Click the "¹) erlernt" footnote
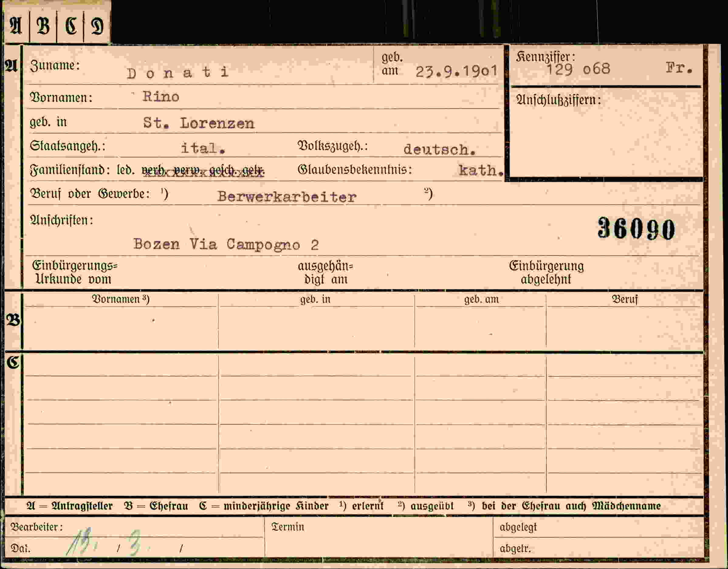This screenshot has width=728, height=569. 362,506
